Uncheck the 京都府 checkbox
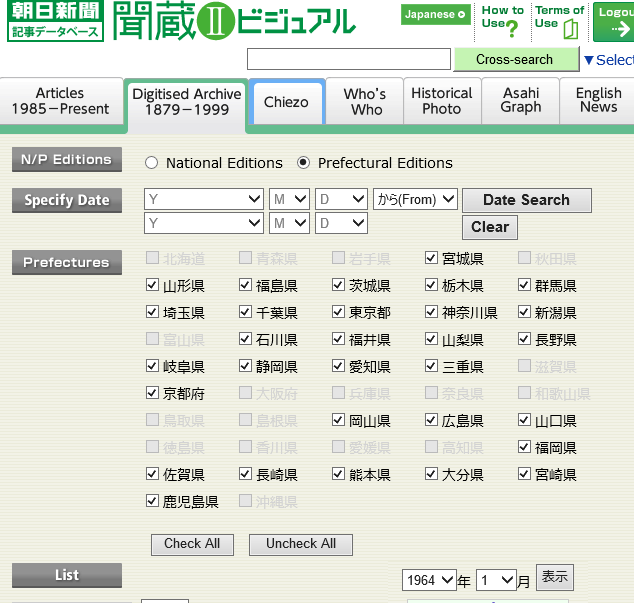 [x=152, y=392]
